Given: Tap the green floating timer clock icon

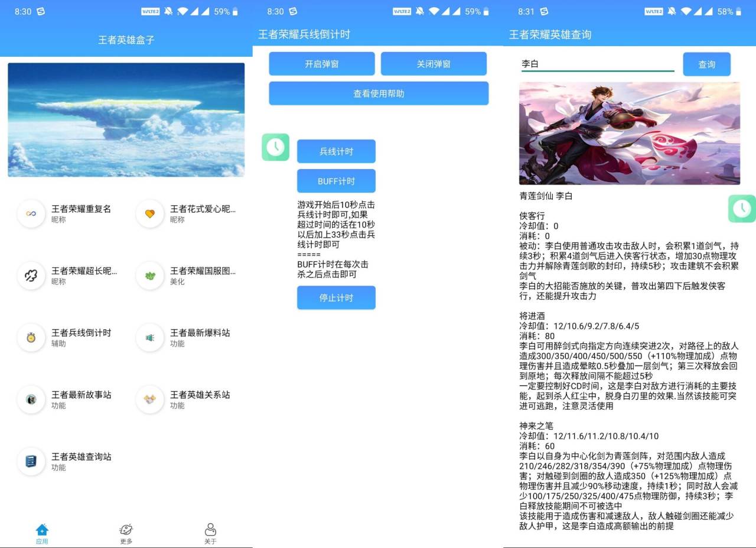Looking at the screenshot, I should pyautogui.click(x=275, y=147).
